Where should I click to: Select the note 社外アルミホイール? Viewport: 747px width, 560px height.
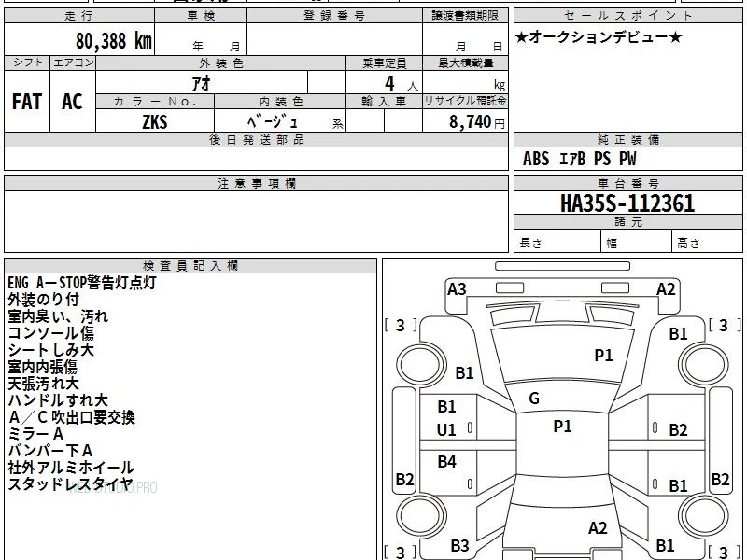(x=71, y=468)
